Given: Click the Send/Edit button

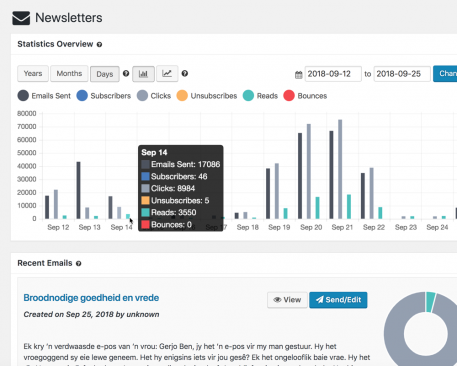Looking at the screenshot, I should point(338,300).
